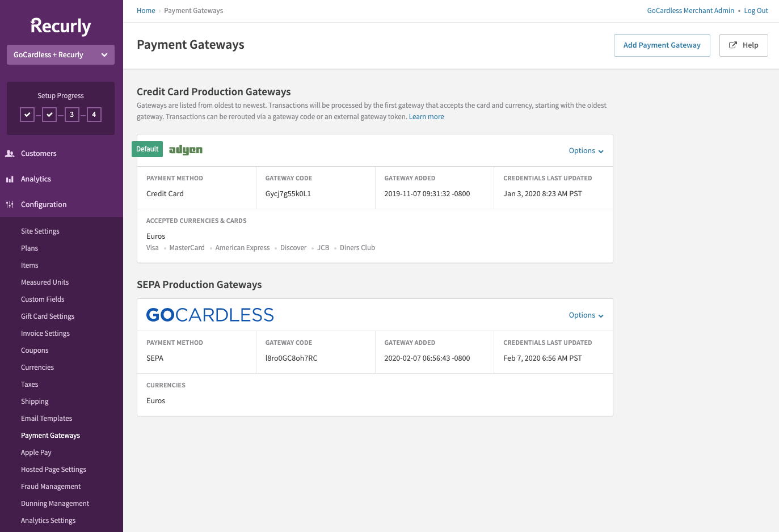This screenshot has width=779, height=532.
Task: Click the Default badge on Adyen
Action: point(148,149)
